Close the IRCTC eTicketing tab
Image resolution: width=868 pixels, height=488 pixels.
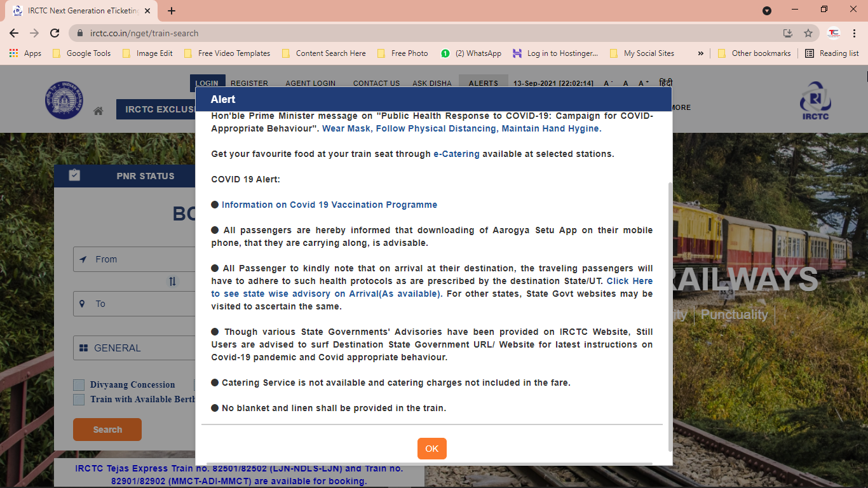click(x=149, y=11)
